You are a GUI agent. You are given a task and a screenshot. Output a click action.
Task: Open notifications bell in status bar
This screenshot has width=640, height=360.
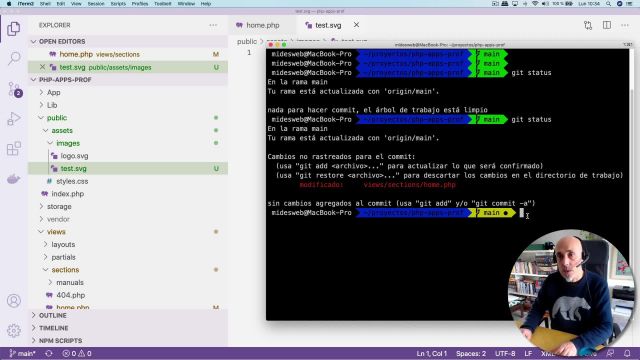(x=627, y=353)
